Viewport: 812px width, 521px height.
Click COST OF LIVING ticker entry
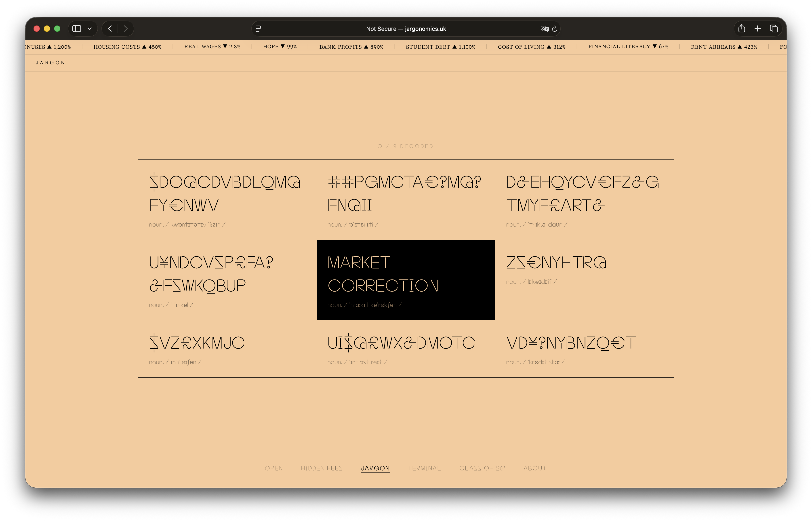tap(532, 47)
